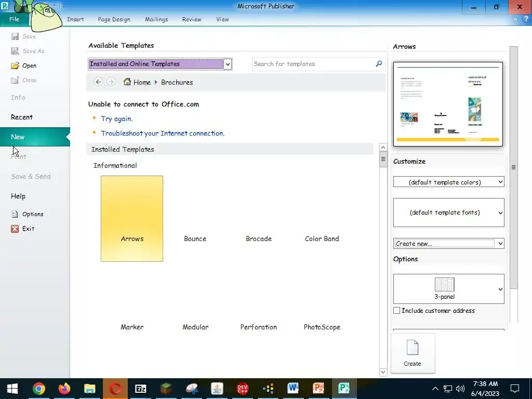The width and height of the screenshot is (532, 399).
Task: Open Opera browser from taskbar
Action: tap(115, 389)
